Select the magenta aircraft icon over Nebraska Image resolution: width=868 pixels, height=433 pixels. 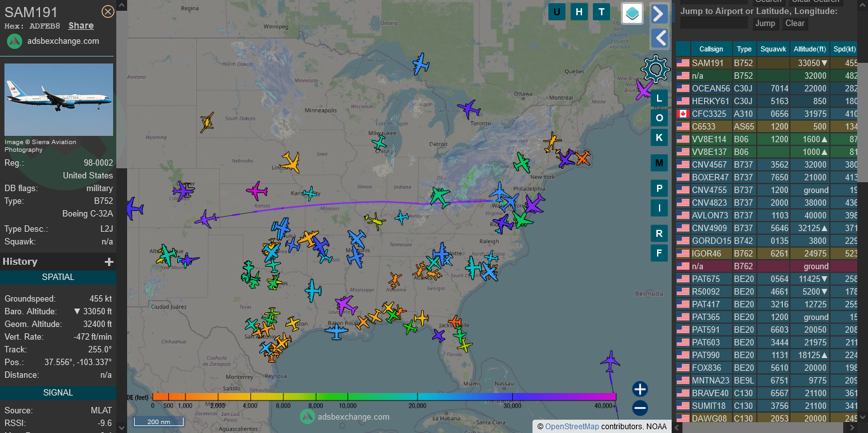pyautogui.click(x=256, y=190)
